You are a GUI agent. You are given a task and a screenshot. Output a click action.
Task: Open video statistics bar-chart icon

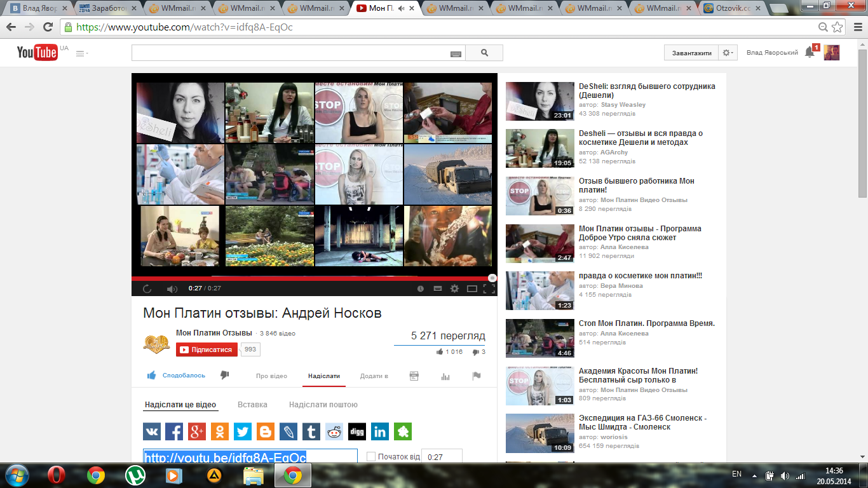coord(445,376)
